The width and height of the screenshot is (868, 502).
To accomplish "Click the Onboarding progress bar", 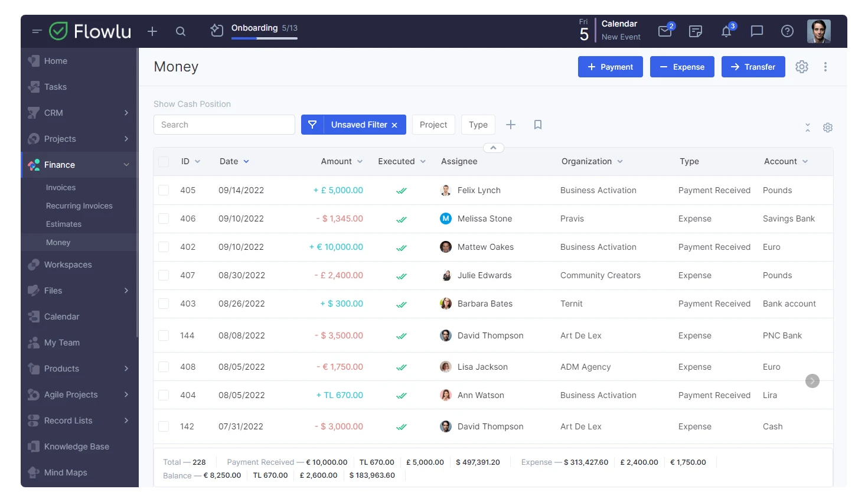I will pyautogui.click(x=264, y=38).
